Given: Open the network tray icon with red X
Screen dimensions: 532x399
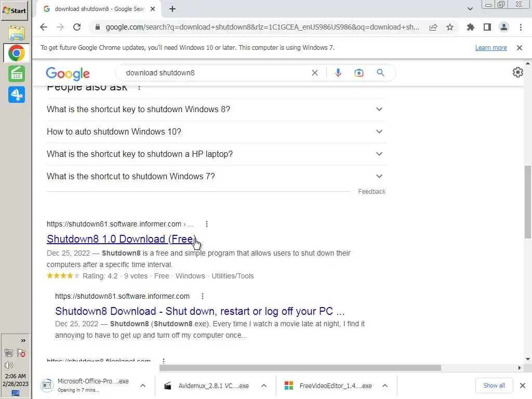Looking at the screenshot, I should click(21, 353).
